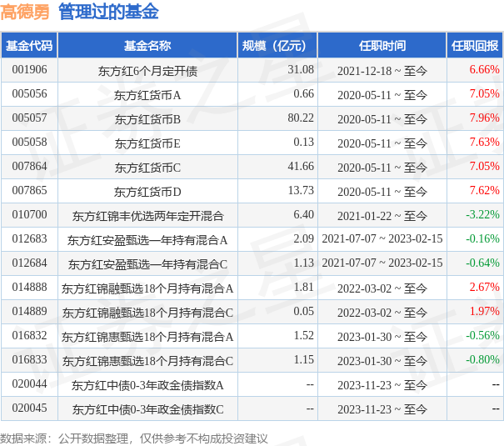
Task: Click size value 80.22
Action: tap(301, 118)
